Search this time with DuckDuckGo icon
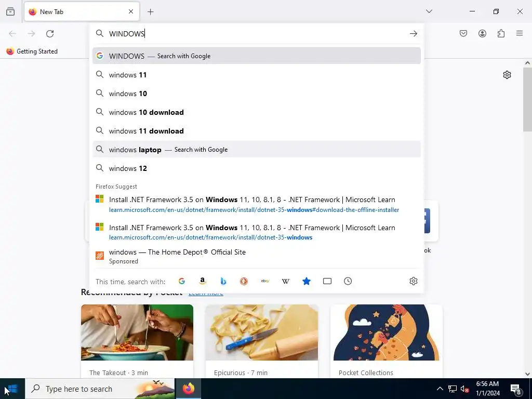The image size is (532, 399). (244, 281)
